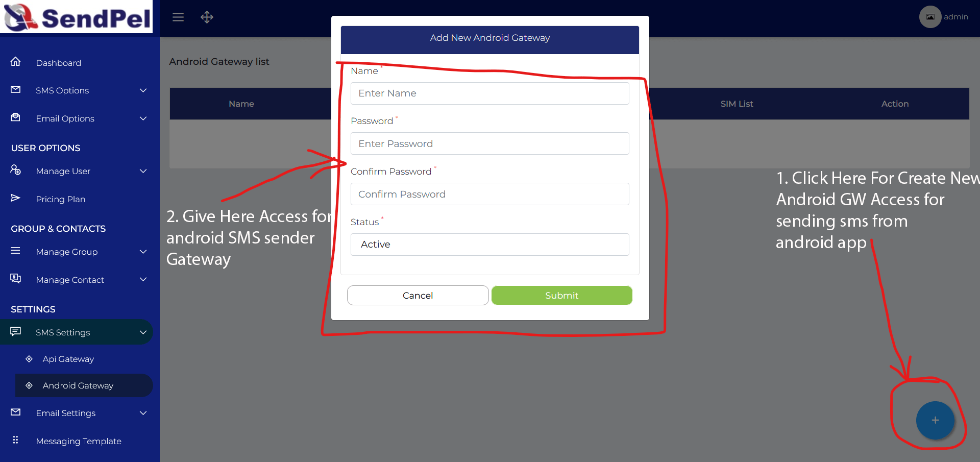The height and width of the screenshot is (462, 980).
Task: Expand the Email Options chevron
Action: point(143,118)
